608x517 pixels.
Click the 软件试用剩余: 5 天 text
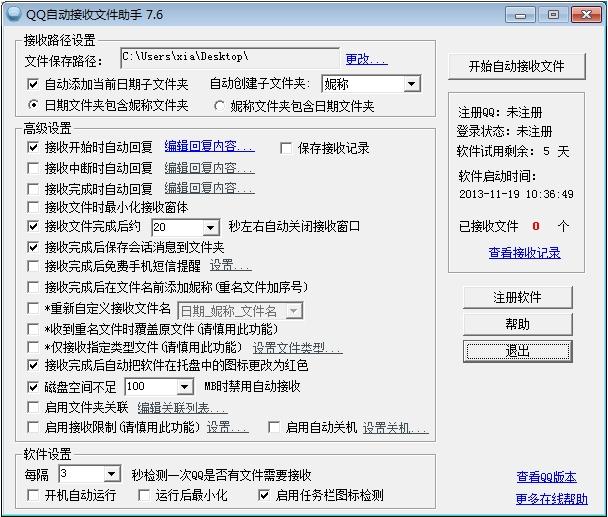pyautogui.click(x=513, y=151)
